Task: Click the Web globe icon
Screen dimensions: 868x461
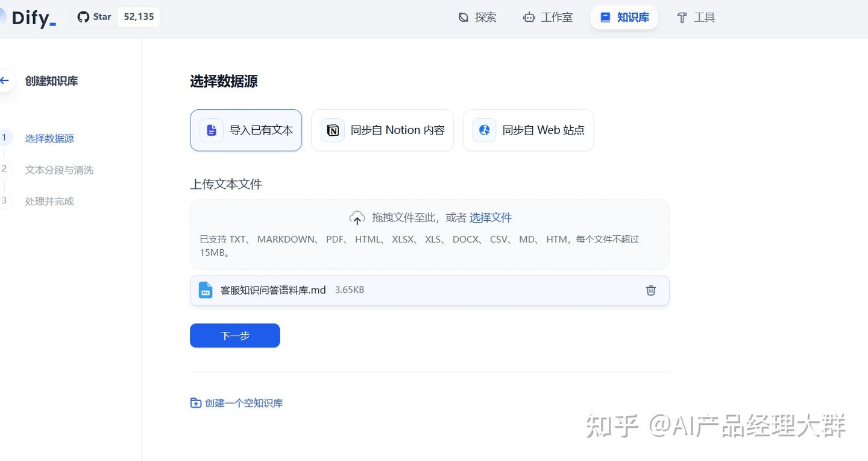Action: 484,130
